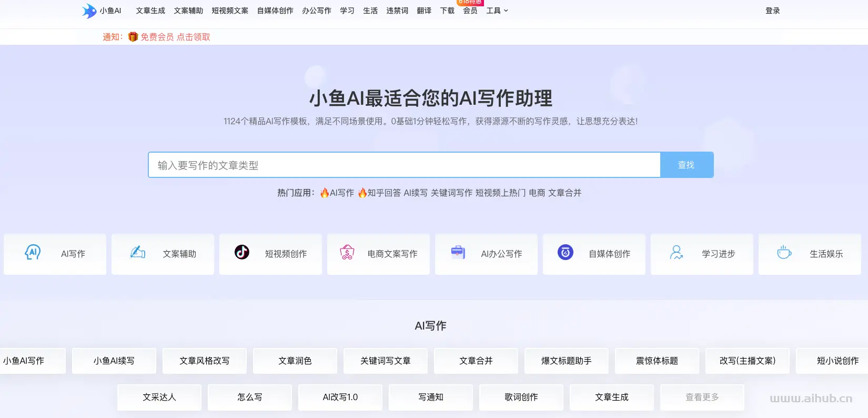868x418 pixels.
Task: Go to 下载 in the navigation
Action: click(447, 11)
